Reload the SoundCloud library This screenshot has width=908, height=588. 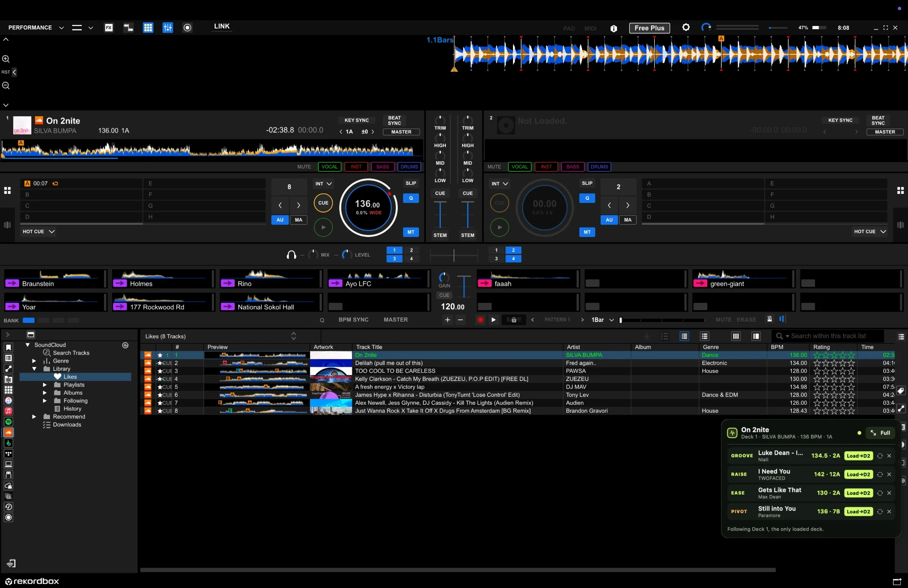pyautogui.click(x=125, y=345)
